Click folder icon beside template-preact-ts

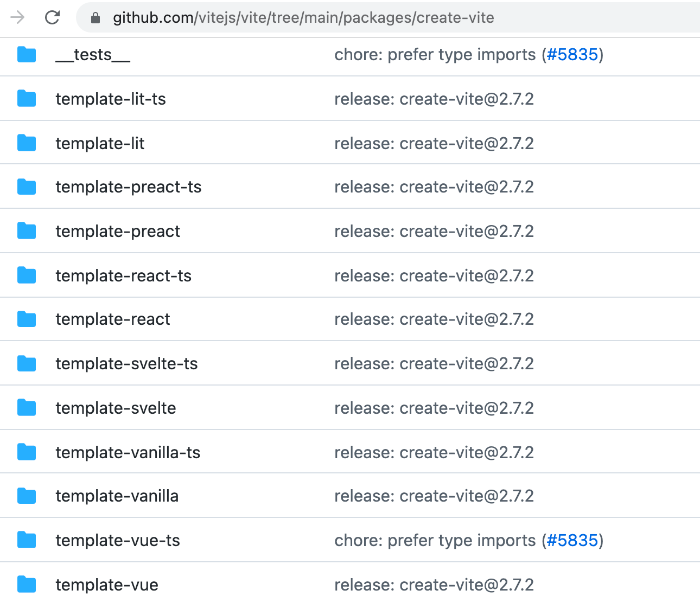coord(27,187)
